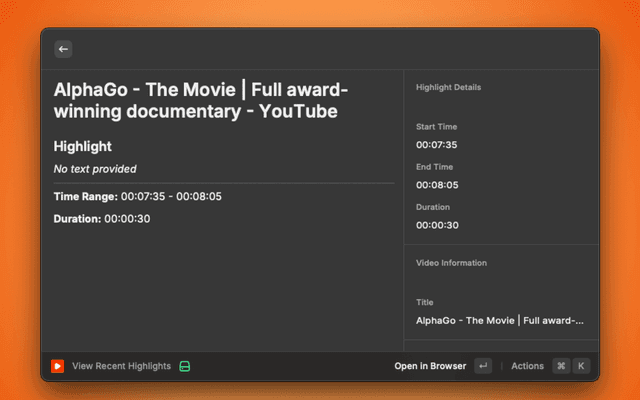Click the View Recent Highlights label
The image size is (640, 400).
pyautogui.click(x=121, y=366)
